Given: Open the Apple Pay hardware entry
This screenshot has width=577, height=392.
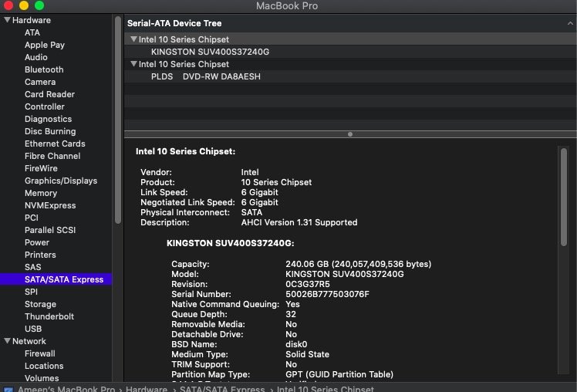Looking at the screenshot, I should tap(45, 45).
